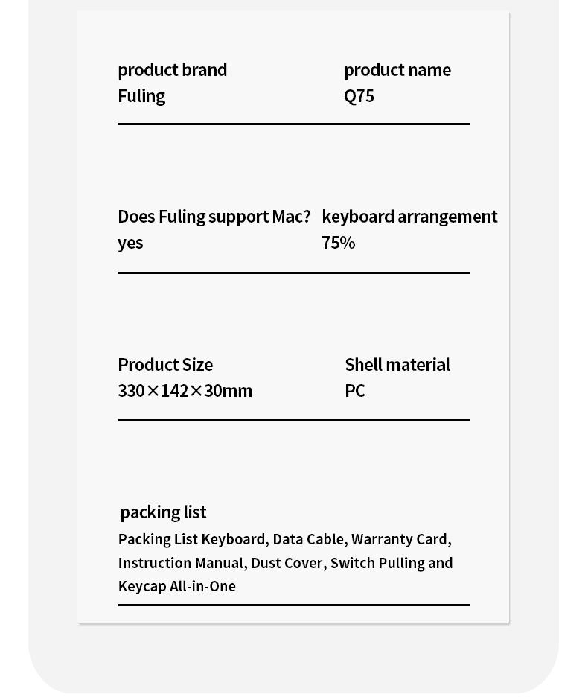
Task: Select the Fuling brand value text
Action: point(141,96)
